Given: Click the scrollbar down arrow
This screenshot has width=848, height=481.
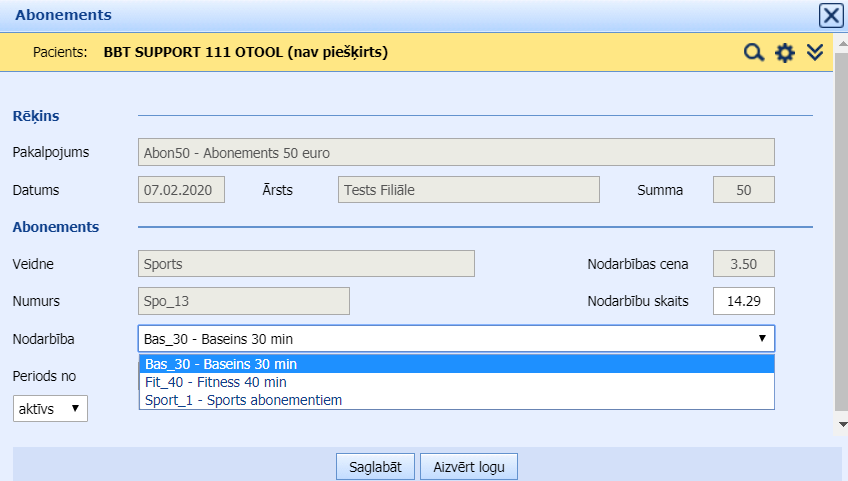Looking at the screenshot, I should point(841,424).
